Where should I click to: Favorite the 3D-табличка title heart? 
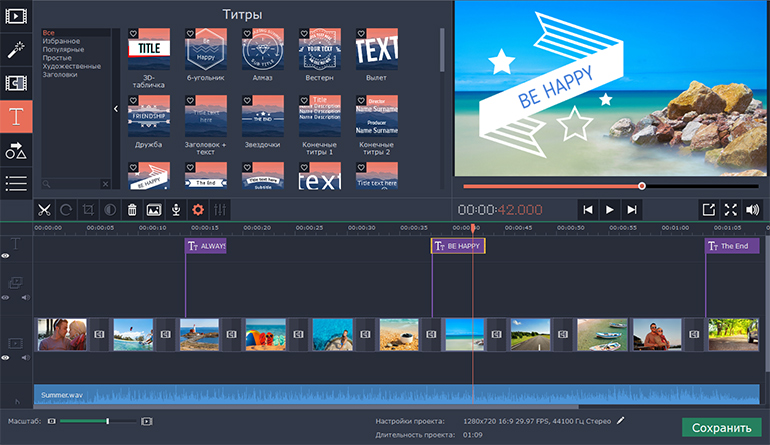point(134,34)
